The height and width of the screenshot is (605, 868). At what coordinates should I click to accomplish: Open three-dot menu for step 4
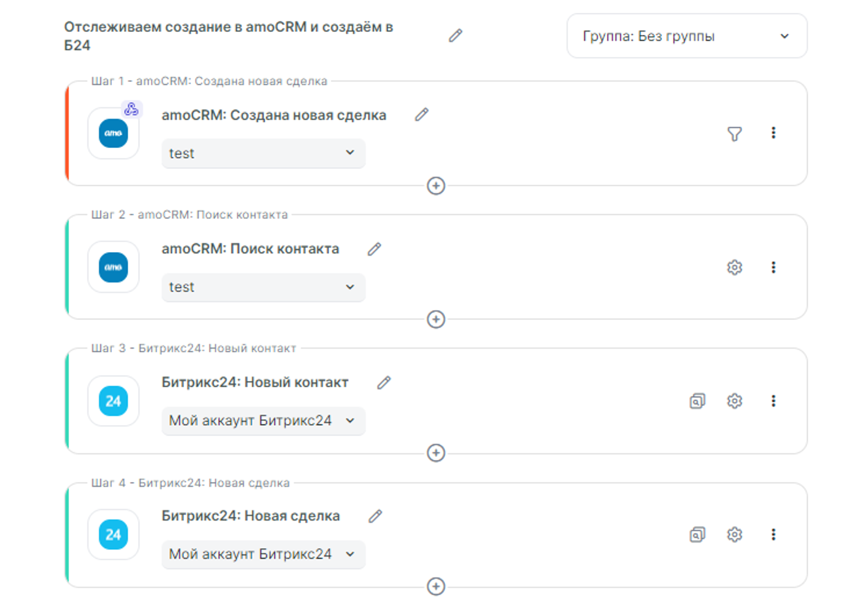[773, 535]
